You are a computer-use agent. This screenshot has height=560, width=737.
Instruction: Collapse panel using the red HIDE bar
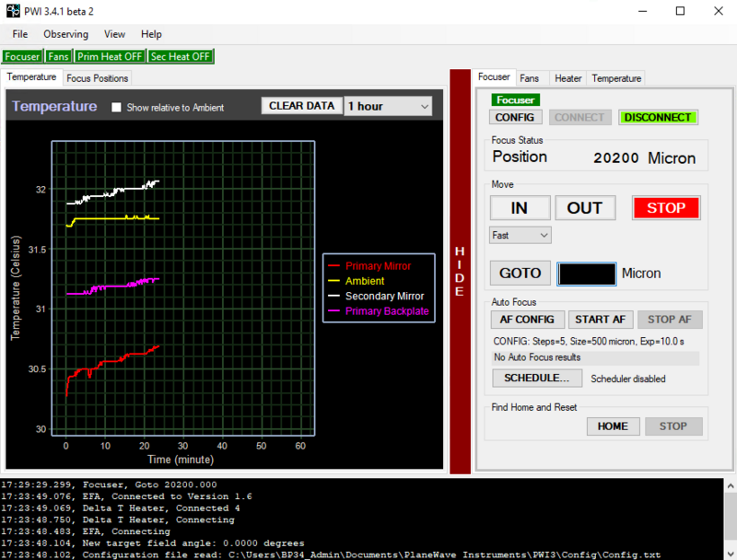461,272
